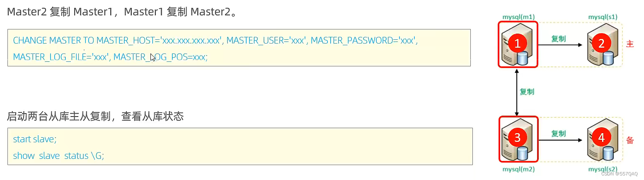
Task: Click the red 主 label
Action: tap(630, 44)
